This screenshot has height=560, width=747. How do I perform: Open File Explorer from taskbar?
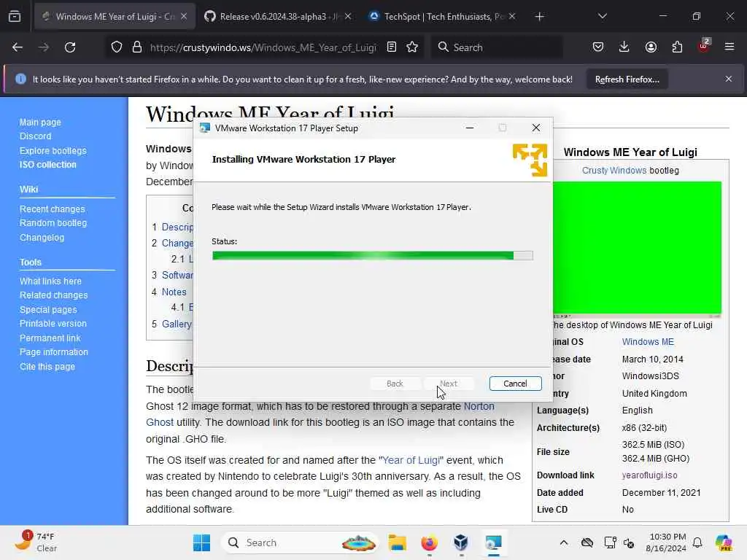(397, 542)
